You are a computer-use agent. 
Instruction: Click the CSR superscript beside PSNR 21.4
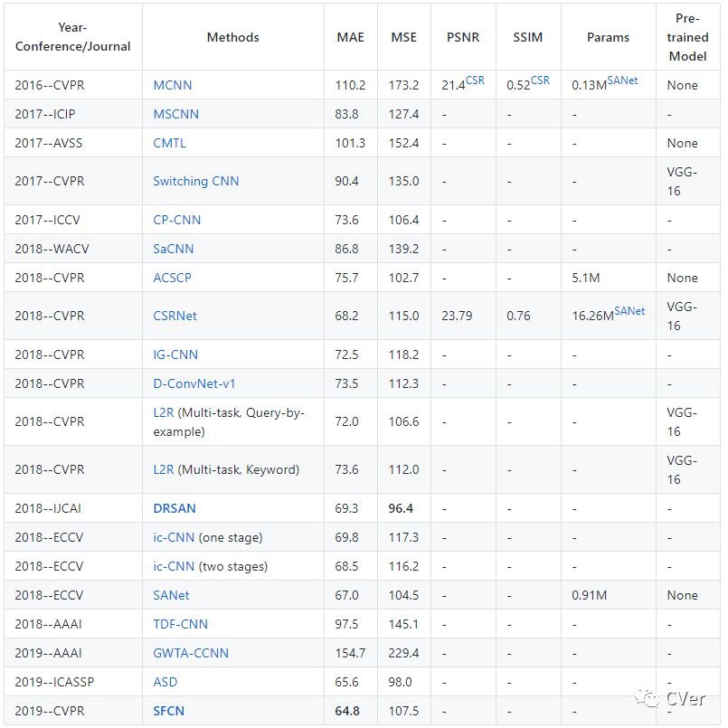point(475,80)
